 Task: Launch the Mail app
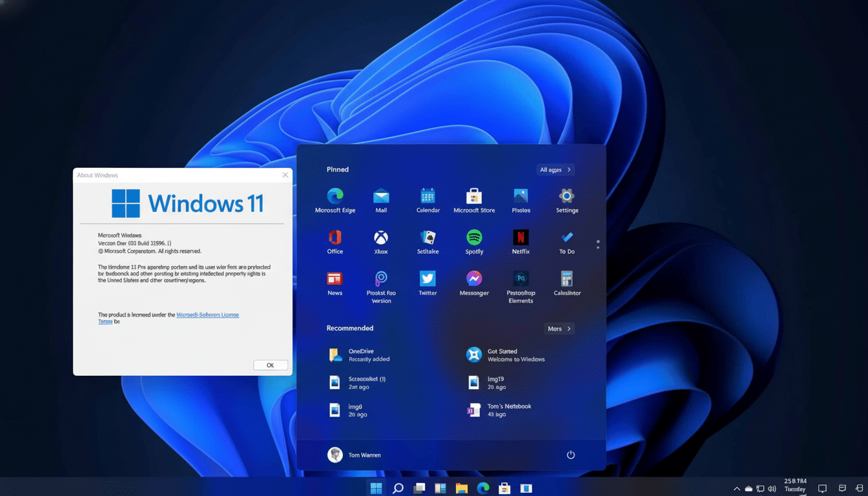click(381, 198)
